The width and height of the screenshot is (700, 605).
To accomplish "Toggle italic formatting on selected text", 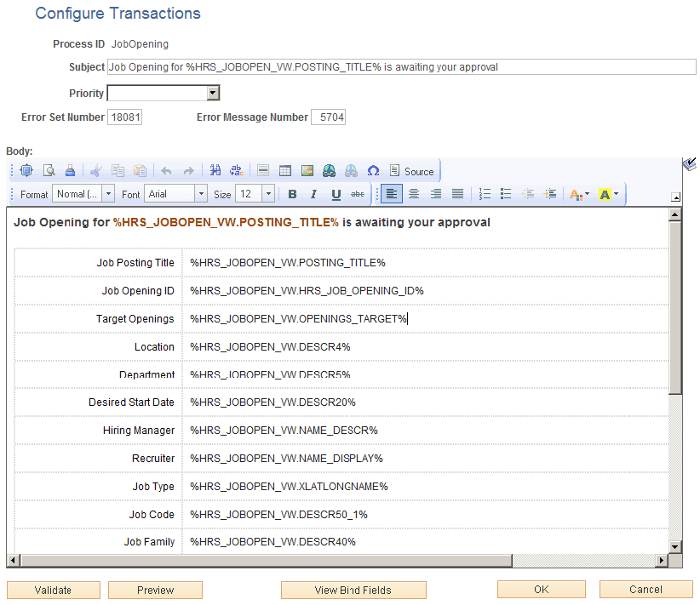I will 312,193.
